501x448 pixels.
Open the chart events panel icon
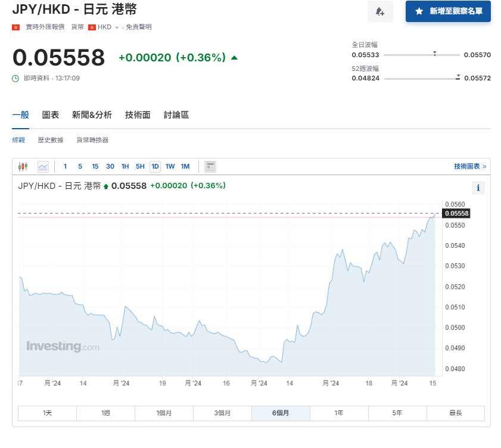(210, 166)
